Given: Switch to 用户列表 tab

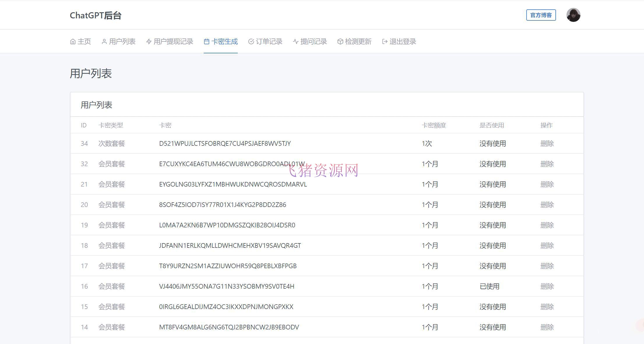Looking at the screenshot, I should [x=119, y=42].
